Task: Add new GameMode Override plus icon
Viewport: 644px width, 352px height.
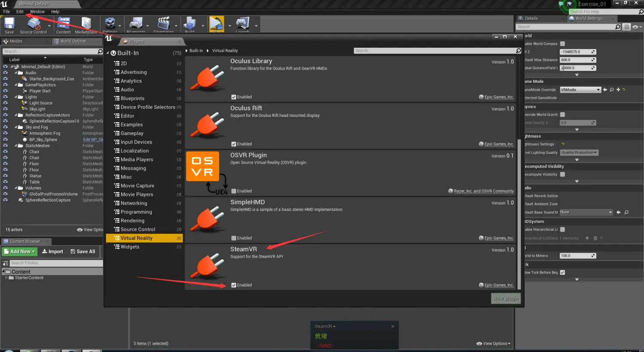Action: [x=618, y=90]
